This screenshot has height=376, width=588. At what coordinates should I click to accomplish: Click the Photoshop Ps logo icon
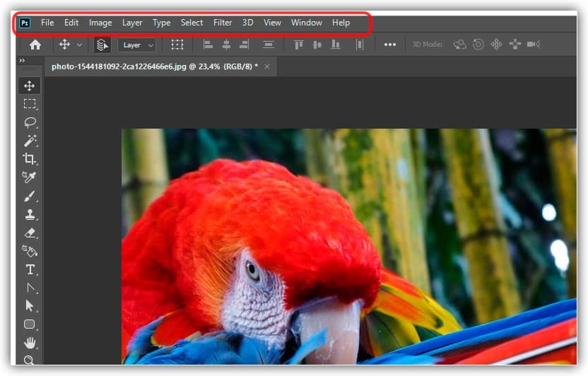[25, 23]
